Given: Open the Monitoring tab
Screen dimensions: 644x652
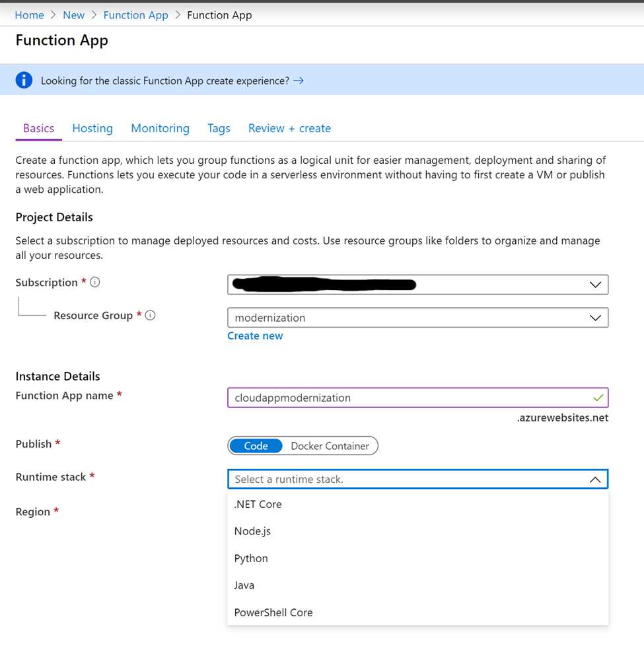Looking at the screenshot, I should [160, 127].
